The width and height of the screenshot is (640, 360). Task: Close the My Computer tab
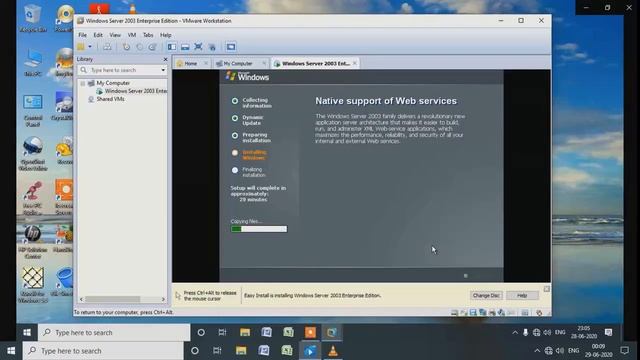point(264,63)
